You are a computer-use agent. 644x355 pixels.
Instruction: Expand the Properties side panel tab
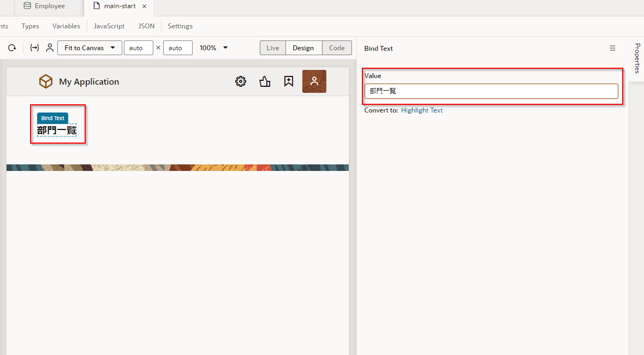637,58
